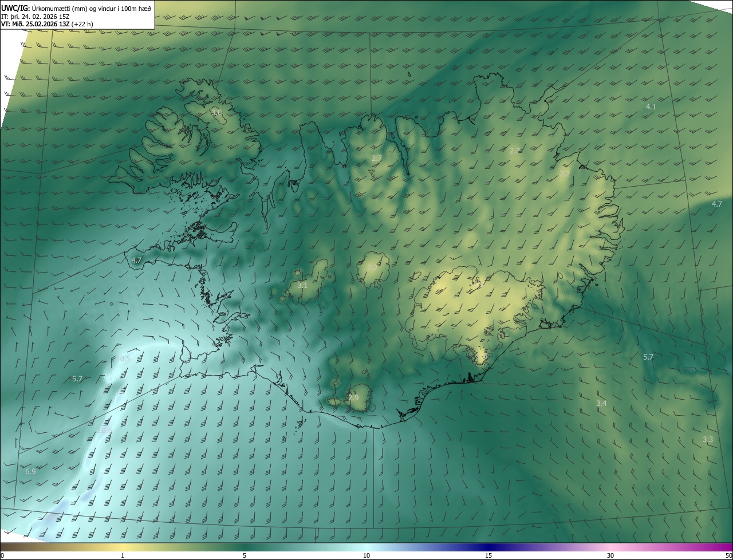Click the 3.3 value label on the map
Image resolution: width=733 pixels, height=560 pixels.
[708, 439]
